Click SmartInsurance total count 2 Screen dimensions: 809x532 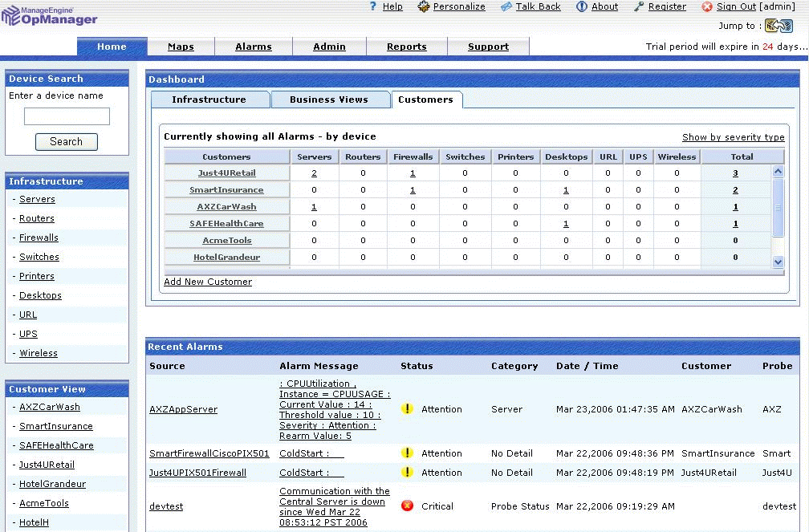(735, 190)
